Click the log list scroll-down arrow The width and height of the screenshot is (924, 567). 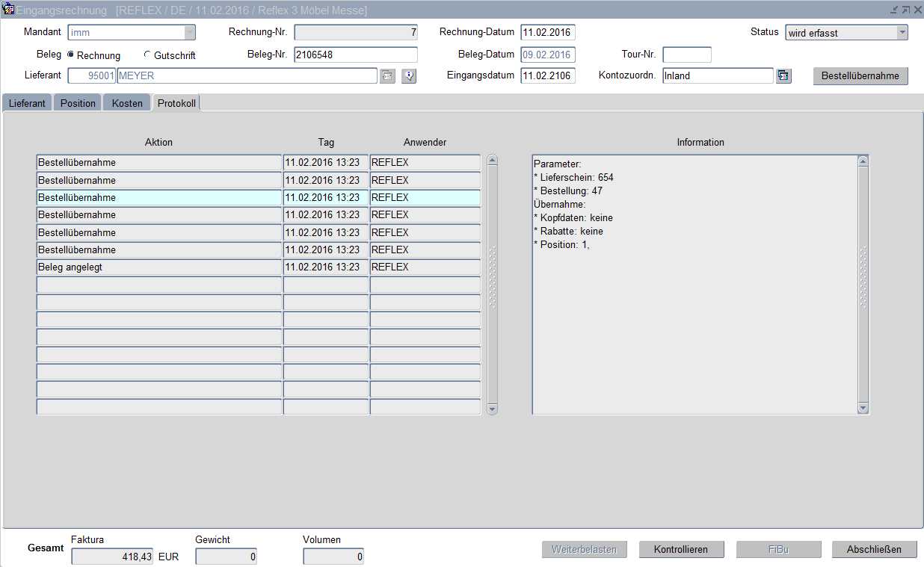(x=492, y=409)
